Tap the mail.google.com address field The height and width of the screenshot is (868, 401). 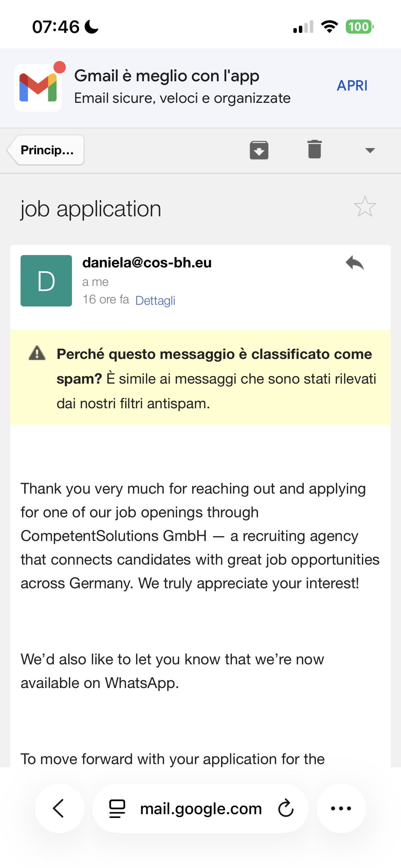tap(201, 808)
